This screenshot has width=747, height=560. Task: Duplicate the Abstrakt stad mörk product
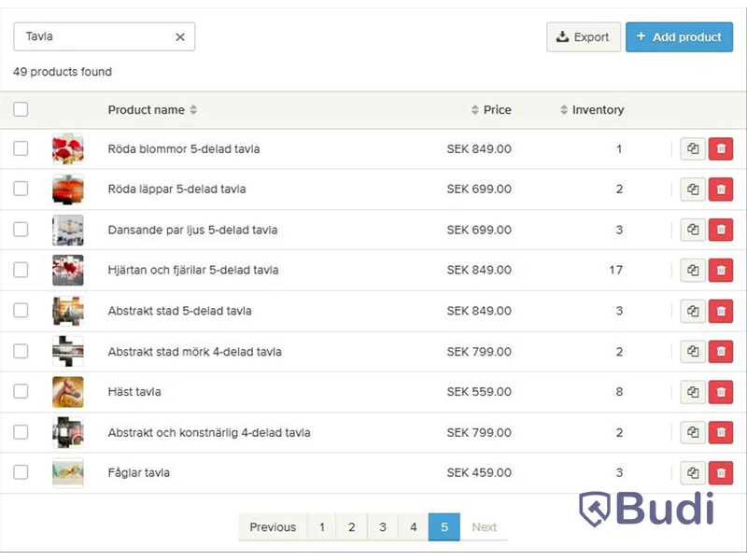click(693, 352)
